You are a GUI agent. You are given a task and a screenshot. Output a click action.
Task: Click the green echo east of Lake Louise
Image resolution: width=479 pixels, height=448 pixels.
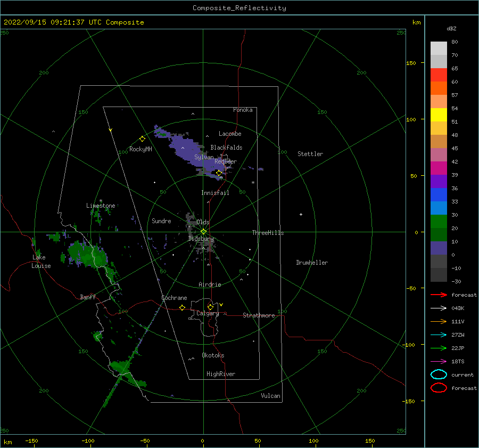click(87, 254)
